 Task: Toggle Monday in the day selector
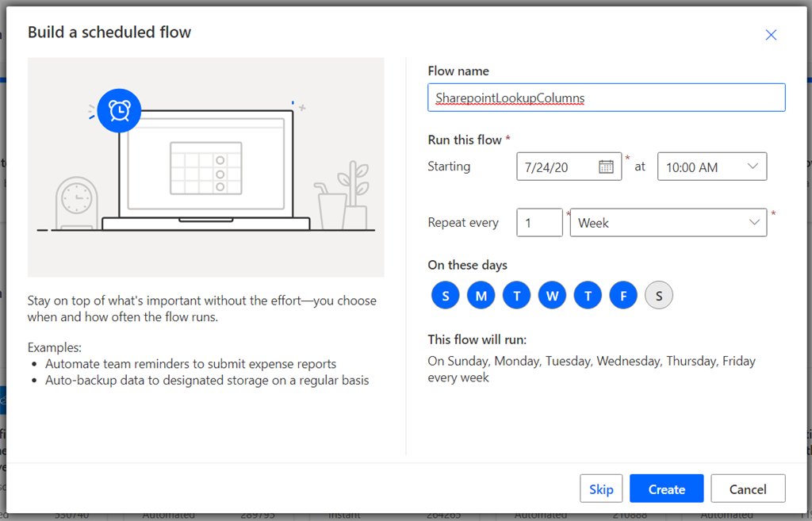(481, 296)
